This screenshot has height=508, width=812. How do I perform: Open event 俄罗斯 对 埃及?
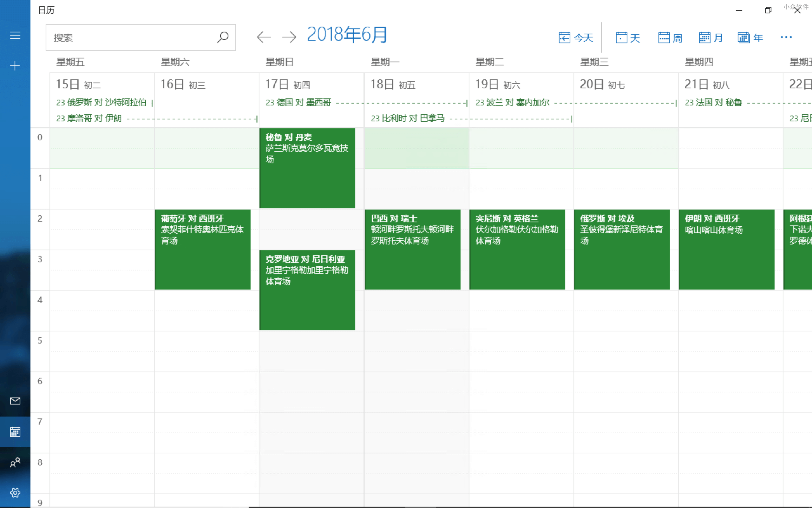(x=622, y=249)
